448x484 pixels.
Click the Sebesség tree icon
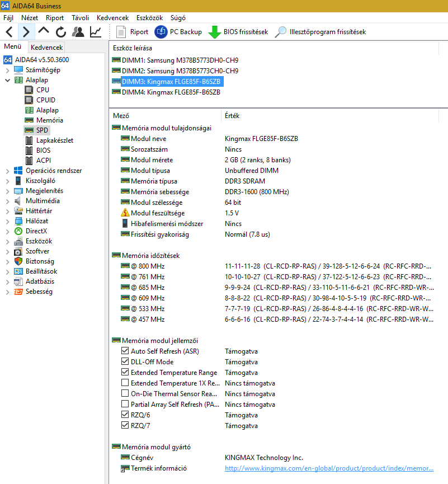(18, 292)
